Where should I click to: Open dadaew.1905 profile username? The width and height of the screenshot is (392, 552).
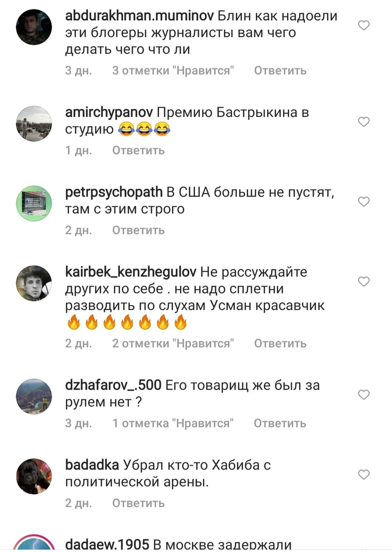pos(108,545)
